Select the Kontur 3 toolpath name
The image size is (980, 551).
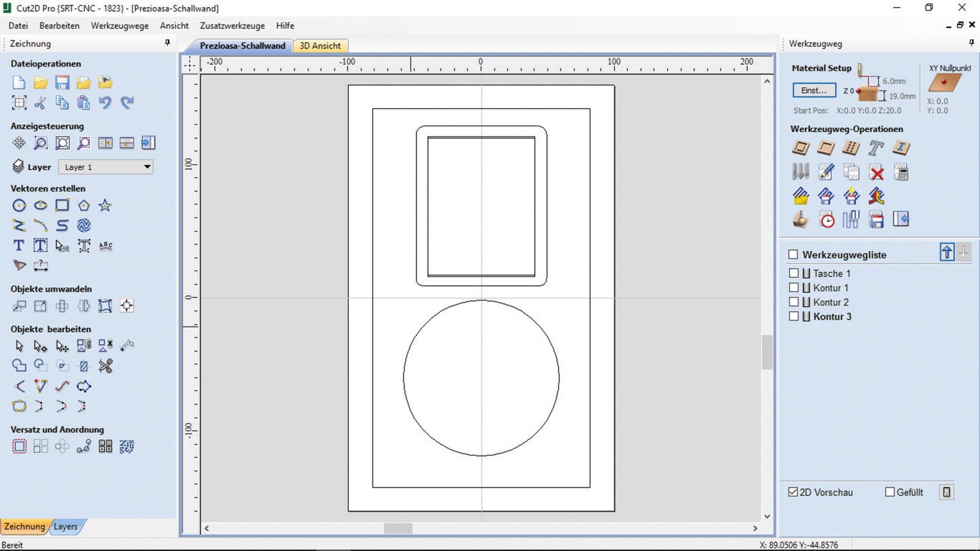pos(832,316)
